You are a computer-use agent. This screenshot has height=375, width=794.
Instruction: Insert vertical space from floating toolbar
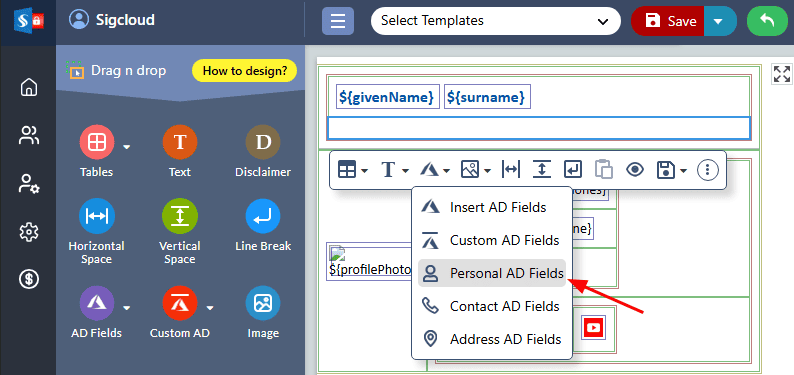point(541,170)
